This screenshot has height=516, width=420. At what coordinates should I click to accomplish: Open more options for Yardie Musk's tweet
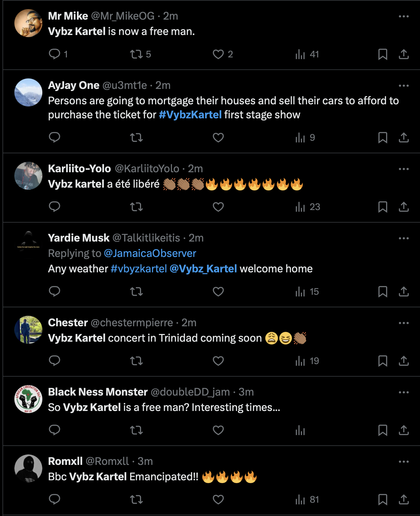point(404,238)
